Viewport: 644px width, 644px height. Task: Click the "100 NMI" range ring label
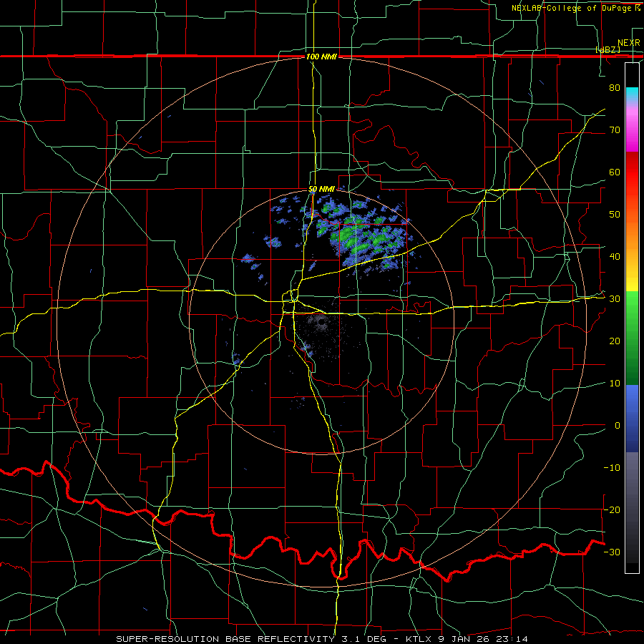point(321,57)
